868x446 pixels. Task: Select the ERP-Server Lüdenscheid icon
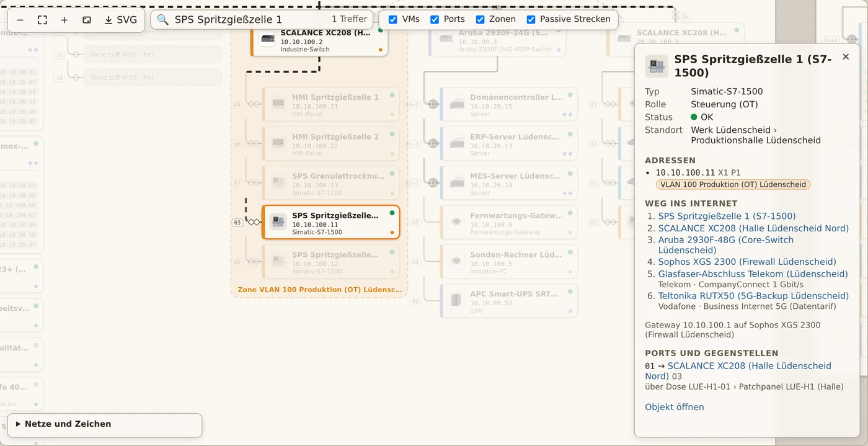pos(457,143)
